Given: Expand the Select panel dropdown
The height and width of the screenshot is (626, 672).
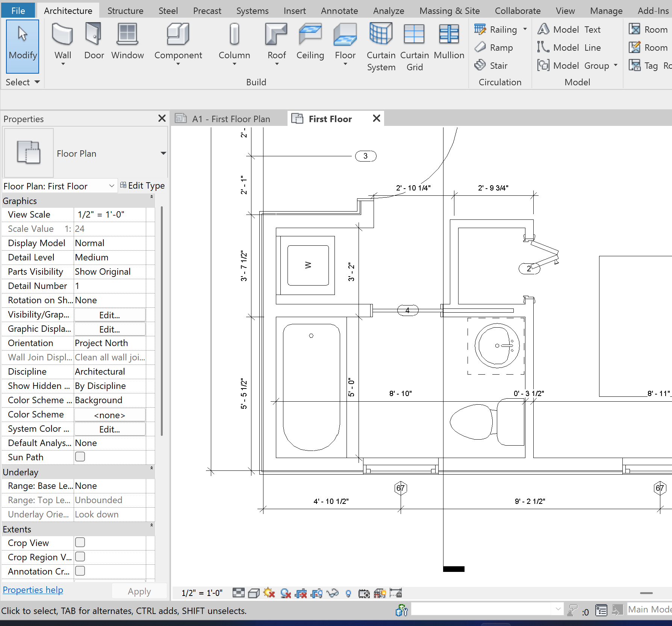Looking at the screenshot, I should 23,82.
